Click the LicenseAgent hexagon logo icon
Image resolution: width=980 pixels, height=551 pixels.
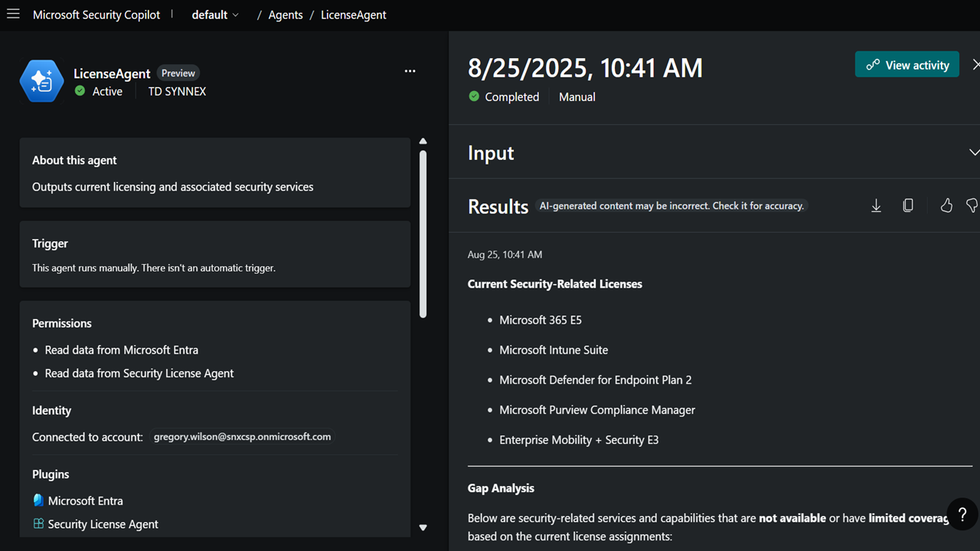(x=41, y=81)
